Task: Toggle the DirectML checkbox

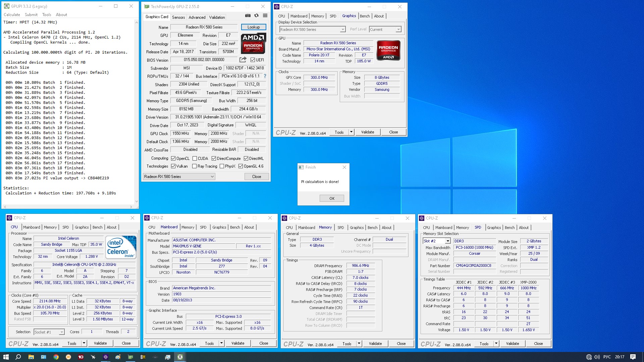Action: coord(246,159)
